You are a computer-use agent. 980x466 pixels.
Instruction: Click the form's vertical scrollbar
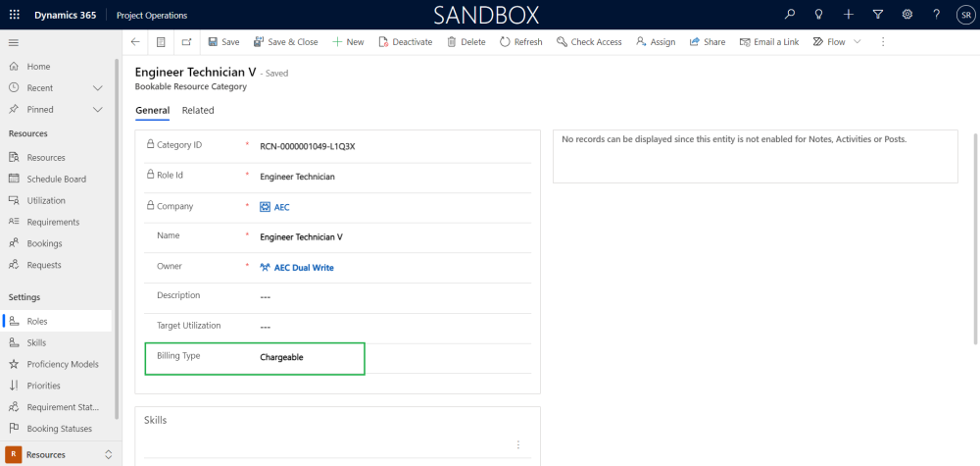pyautogui.click(x=976, y=237)
